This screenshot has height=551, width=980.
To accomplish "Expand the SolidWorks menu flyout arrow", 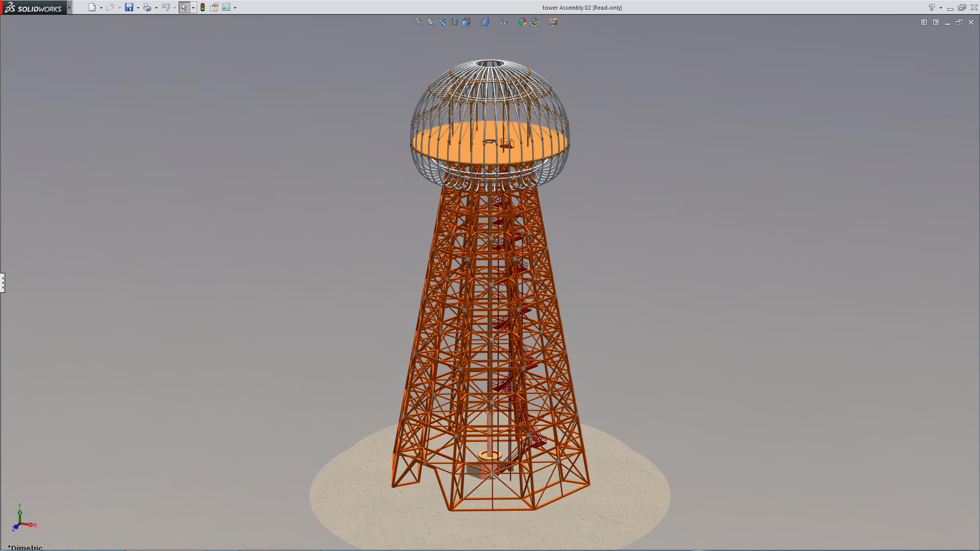I will [x=69, y=8].
